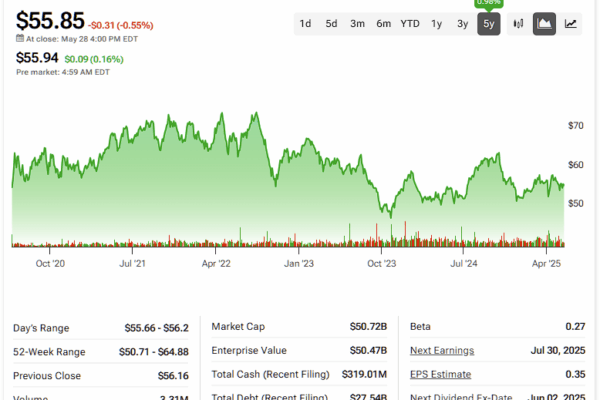Click the Jan '23 axis label
This screenshot has height=400, width=600.
[299, 263]
